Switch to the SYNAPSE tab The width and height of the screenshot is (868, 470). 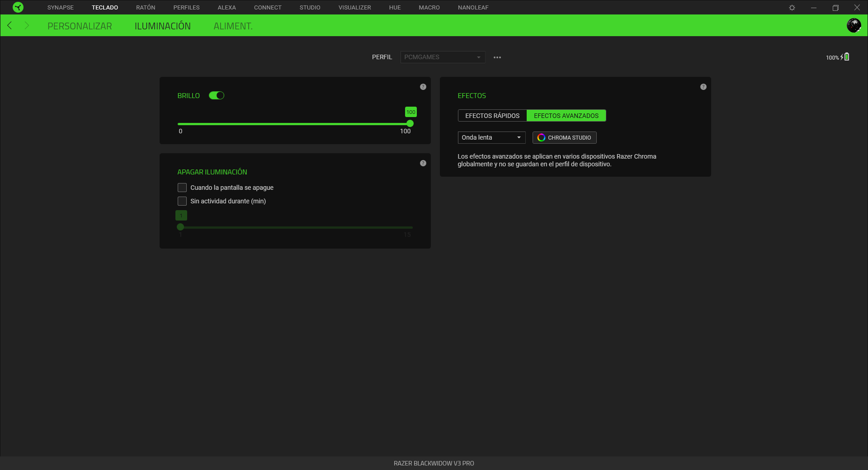tap(61, 8)
